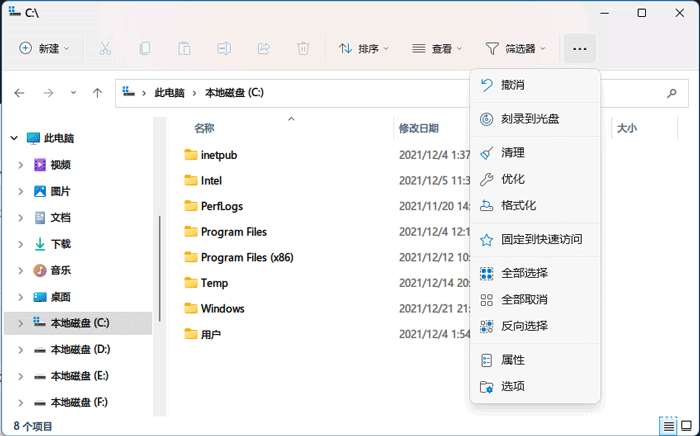700x436 pixels.
Task: Select 本地磁盘 (C:) in navigation pane
Action: [78, 323]
